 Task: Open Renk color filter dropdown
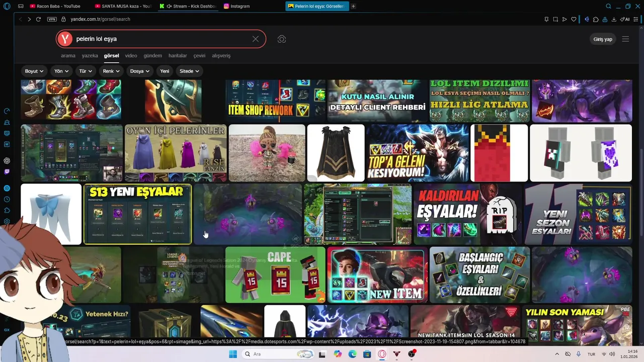pos(111,71)
